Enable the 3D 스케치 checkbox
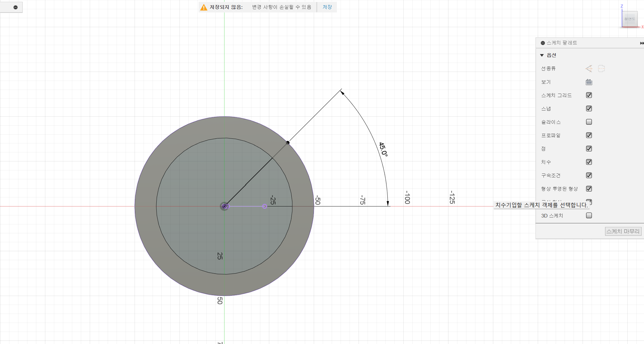This screenshot has width=644, height=344. coord(589,216)
